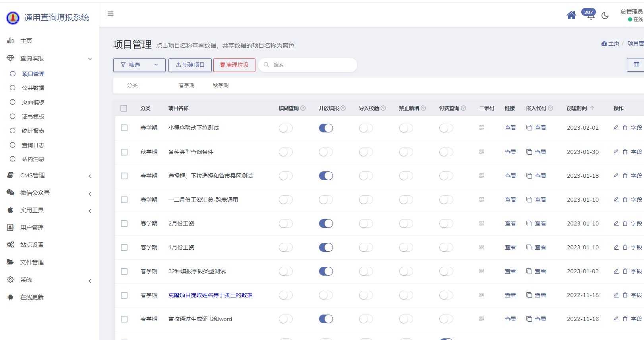This screenshot has width=644, height=340.
Task: Enable 导入校验 for 一二月份工资汇总-跨表调用
Action: tap(366, 200)
